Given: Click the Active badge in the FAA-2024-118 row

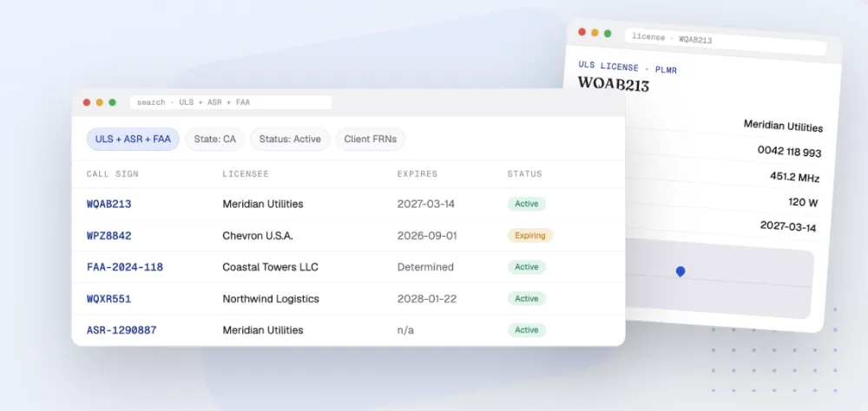Looking at the screenshot, I should (x=527, y=267).
